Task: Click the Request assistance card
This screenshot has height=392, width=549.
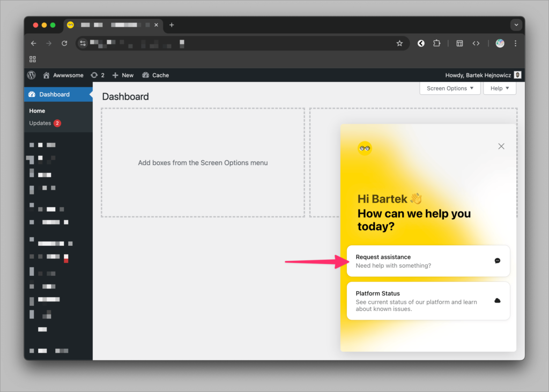Action: pos(428,261)
